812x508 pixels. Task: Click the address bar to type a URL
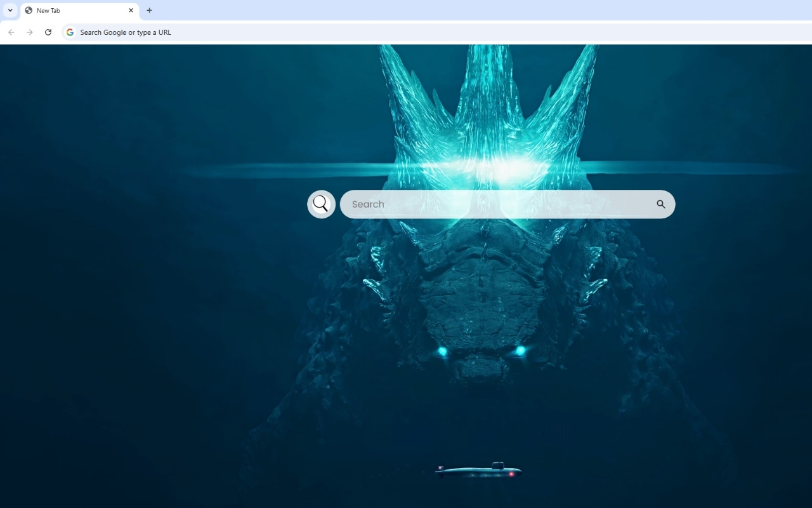click(x=254, y=32)
